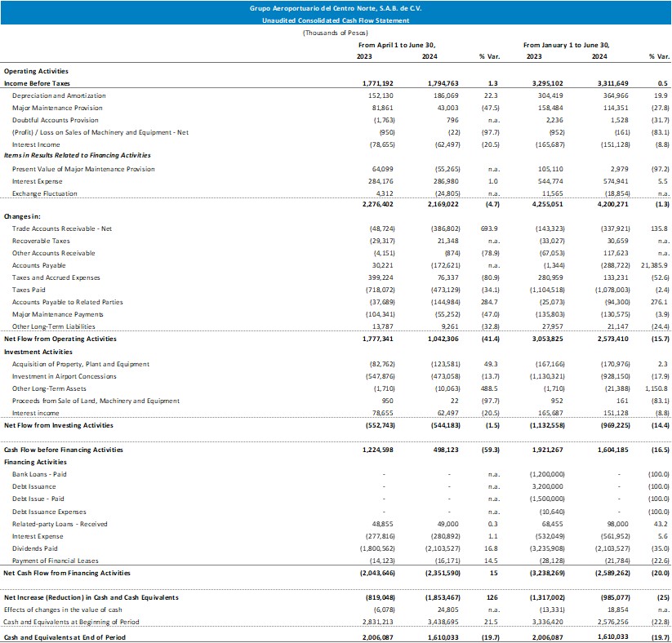Image resolution: width=672 pixels, height=643 pixels.
Task: Click the Taxes Paid row label
Action: pyautogui.click(x=31, y=290)
